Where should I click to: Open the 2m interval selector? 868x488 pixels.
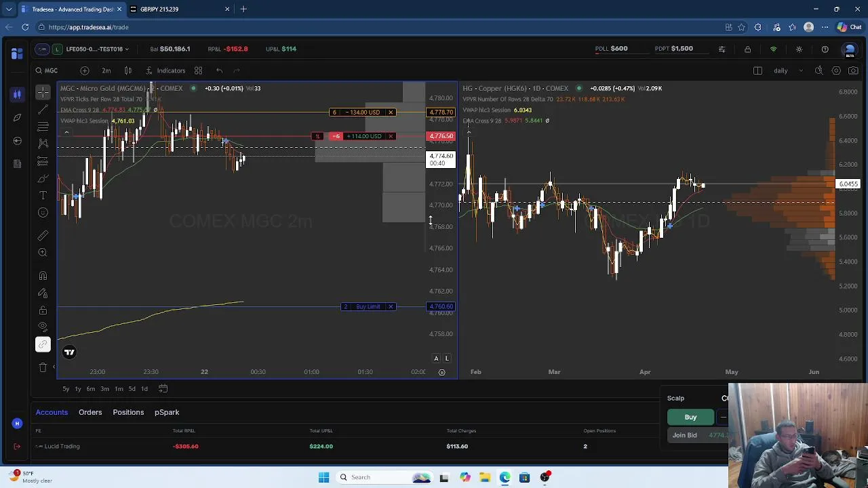pyautogui.click(x=106, y=70)
